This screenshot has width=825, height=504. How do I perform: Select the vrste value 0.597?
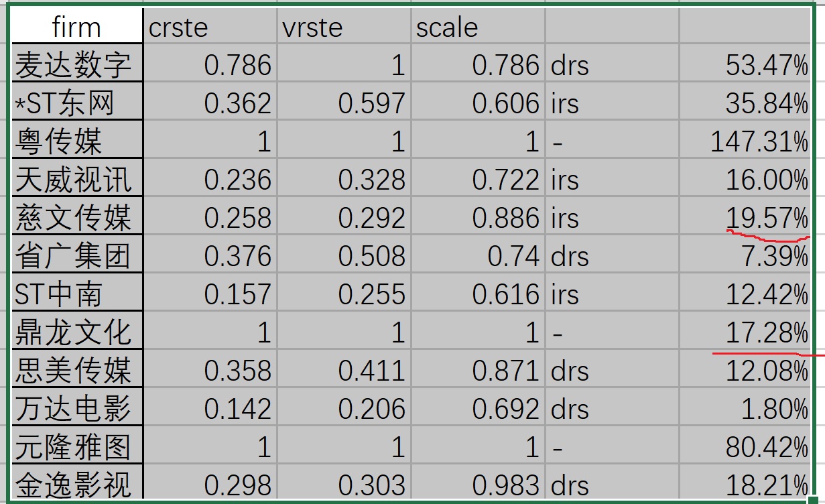point(344,103)
